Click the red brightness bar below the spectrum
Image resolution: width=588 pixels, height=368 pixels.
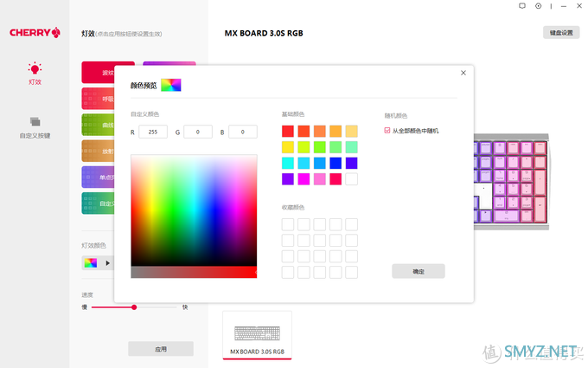[x=194, y=272]
